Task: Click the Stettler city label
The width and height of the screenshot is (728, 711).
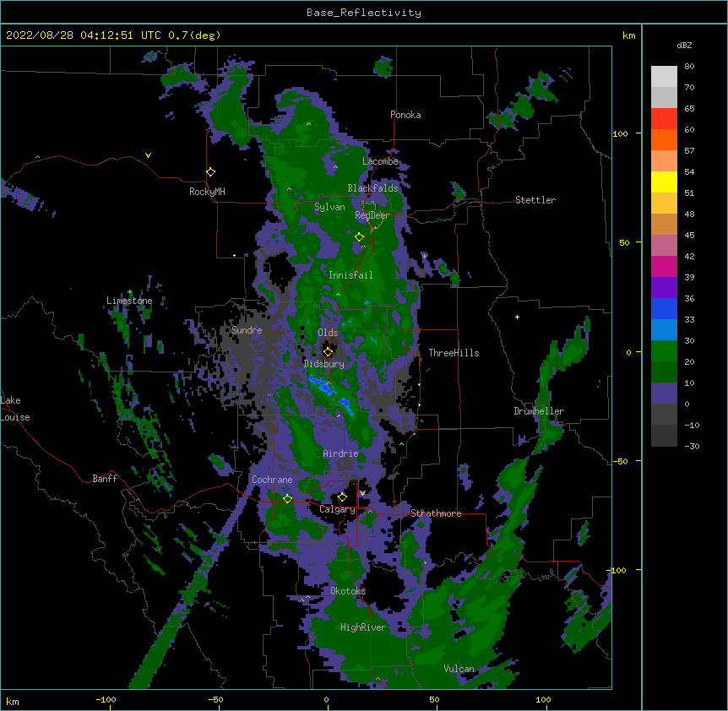Action: tap(535, 200)
